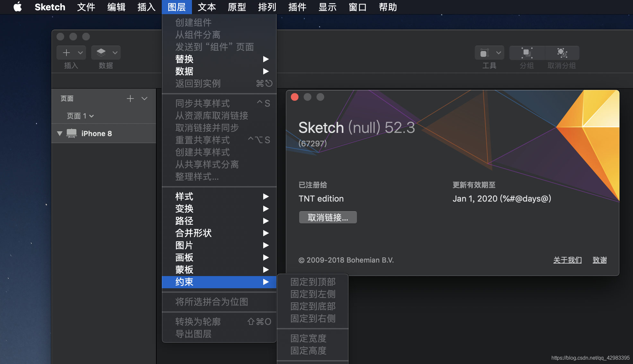Viewport: 633px width, 364px height.
Task: Select 固定到底部 constraint option
Action: click(313, 306)
